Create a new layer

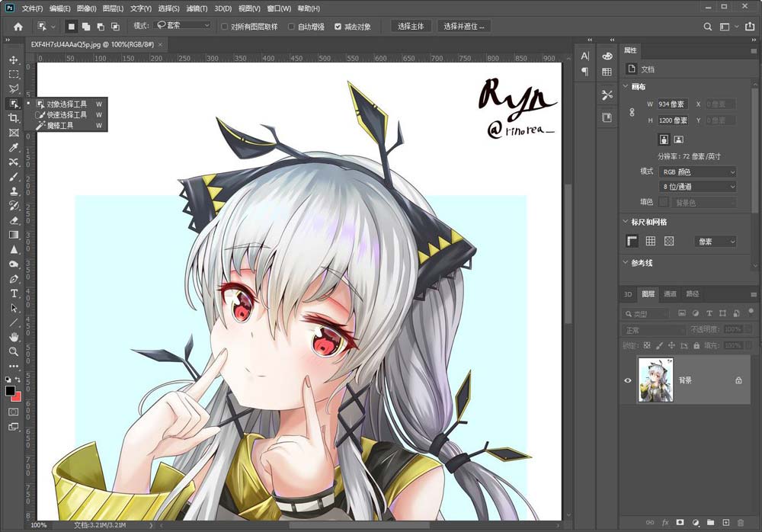[x=725, y=522]
